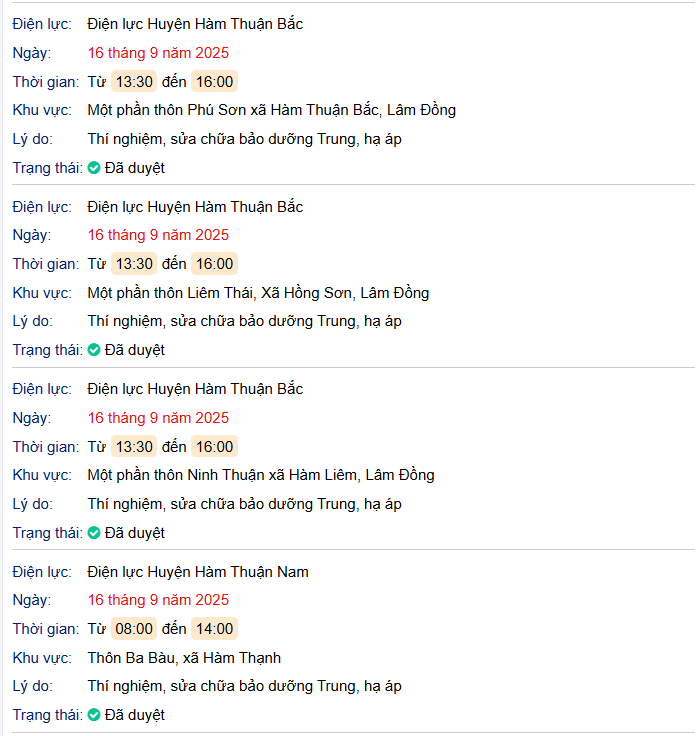Click the area text mentioning thôn Phú Sơn
698x736 pixels.
271,110
